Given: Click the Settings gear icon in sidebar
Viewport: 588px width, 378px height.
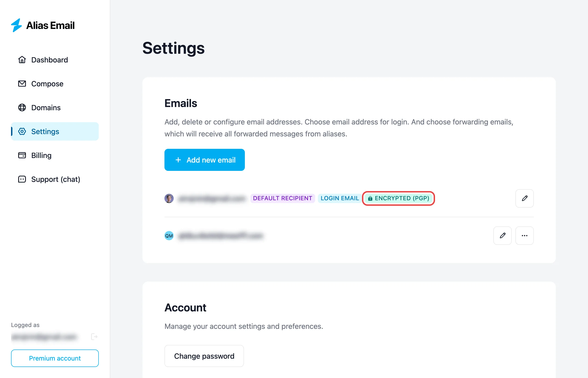Looking at the screenshot, I should tap(22, 131).
